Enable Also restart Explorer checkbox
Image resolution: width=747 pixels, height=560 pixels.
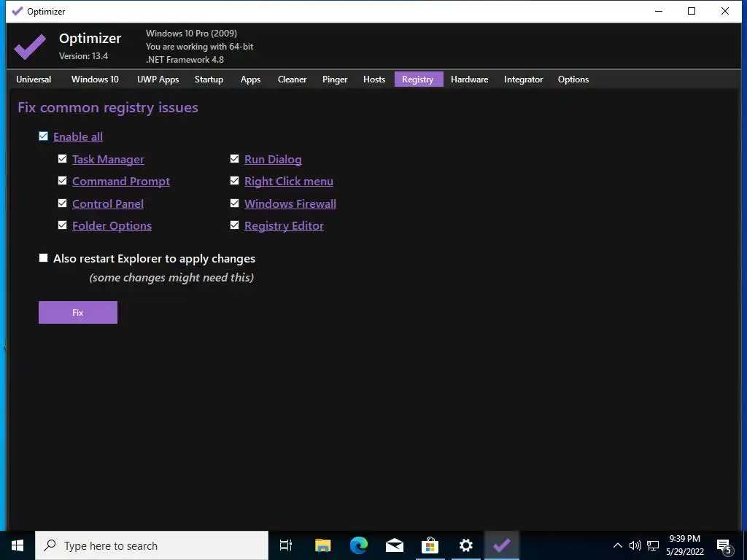pyautogui.click(x=43, y=258)
